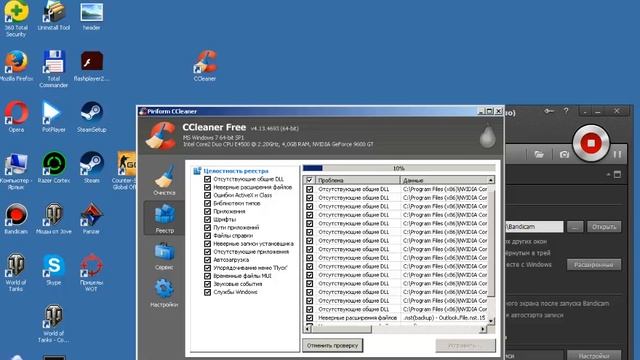Uncheck Ошибки ActiveX и Class option
The height and width of the screenshot is (360, 640).
tap(207, 195)
